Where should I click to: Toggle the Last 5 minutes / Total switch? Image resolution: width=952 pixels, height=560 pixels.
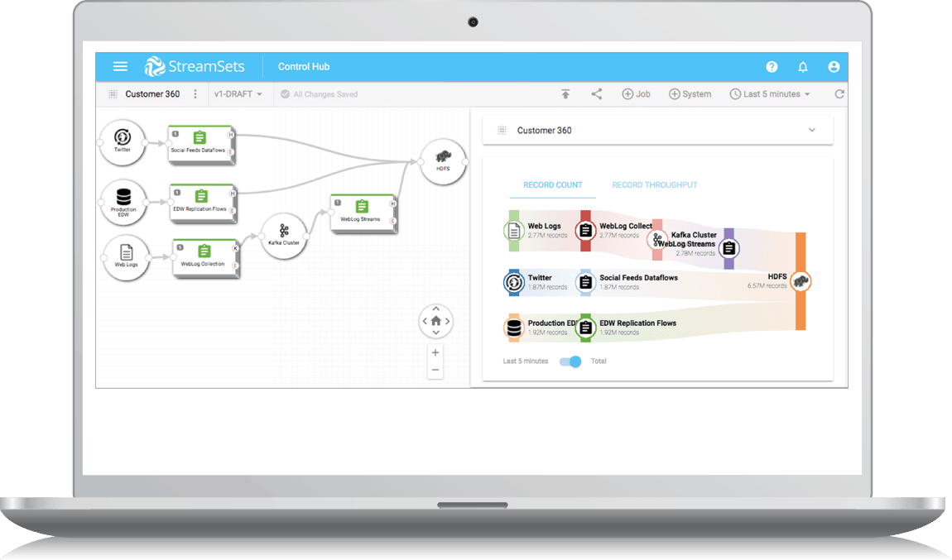click(570, 361)
